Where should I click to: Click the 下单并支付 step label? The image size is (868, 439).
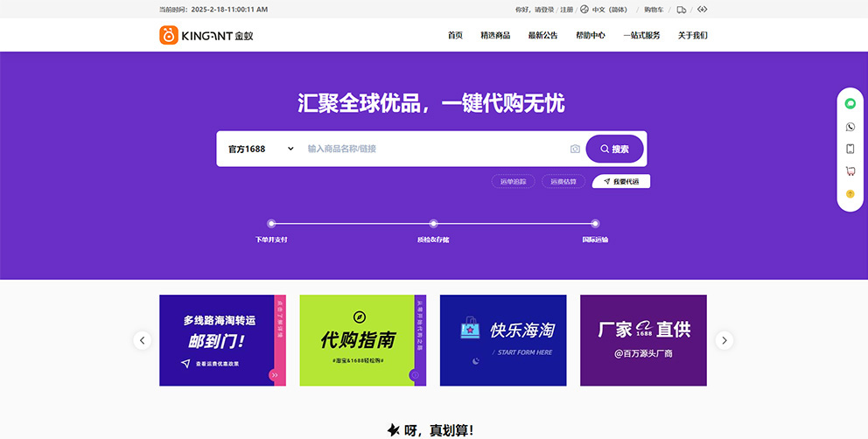271,240
